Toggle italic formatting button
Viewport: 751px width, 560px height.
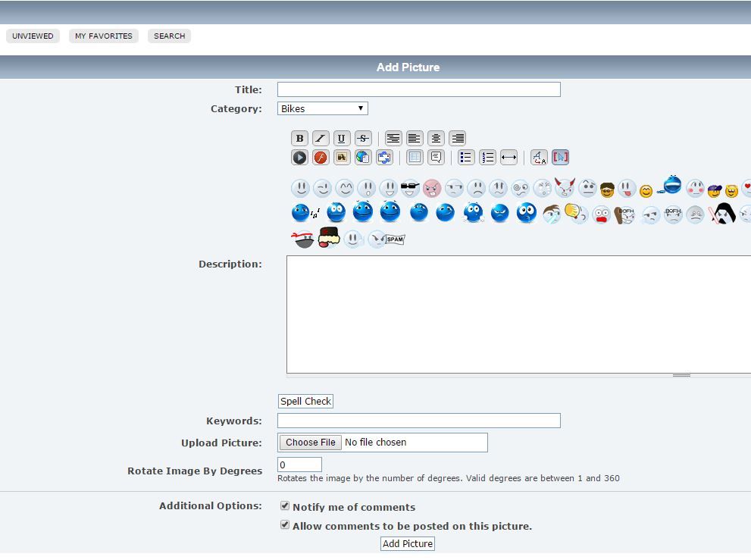pyautogui.click(x=321, y=139)
